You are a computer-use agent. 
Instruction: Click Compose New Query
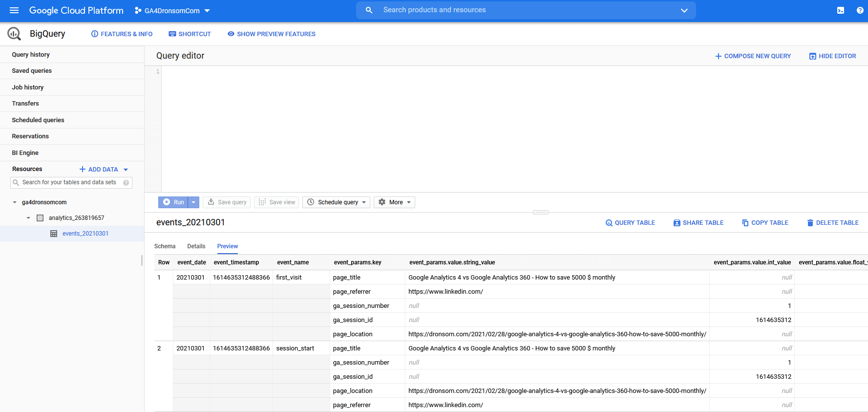tap(753, 56)
